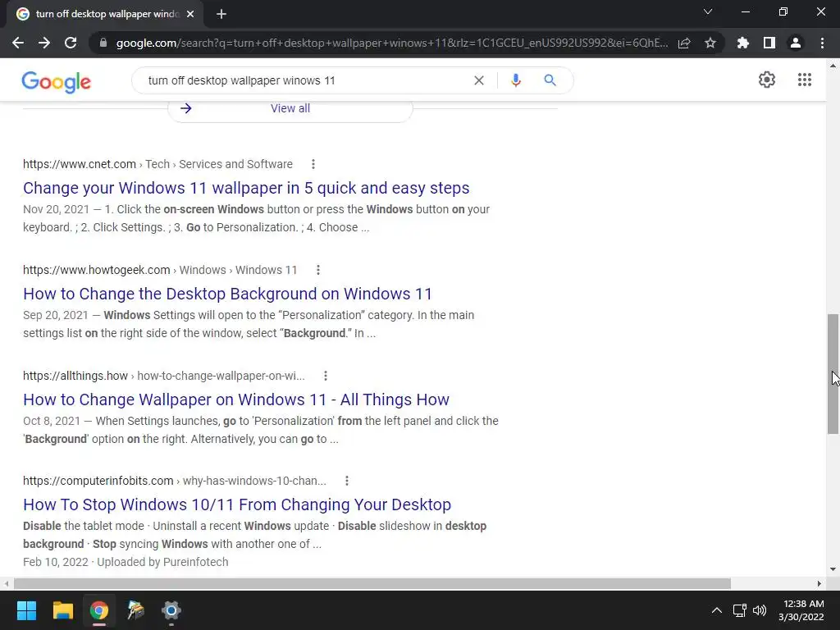Open the volume speaker tray icon
This screenshot has height=630, width=840.
point(759,610)
